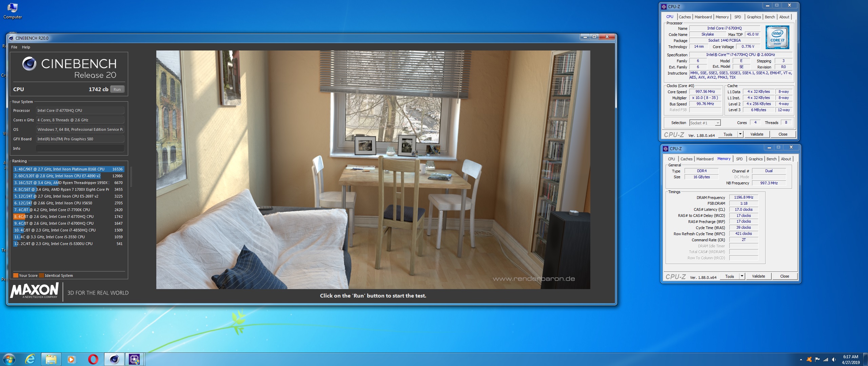Open Graphics tab in lower CPU-Z
This screenshot has height=366, width=868.
[x=755, y=159]
